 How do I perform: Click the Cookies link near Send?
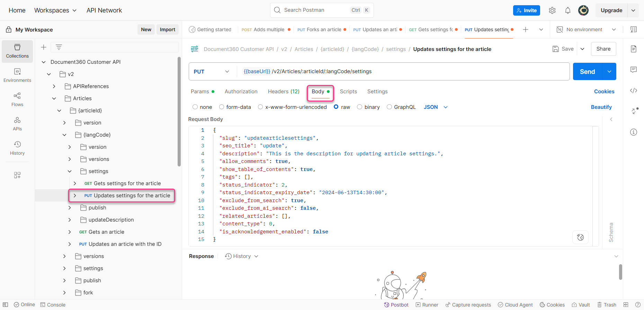[604, 92]
